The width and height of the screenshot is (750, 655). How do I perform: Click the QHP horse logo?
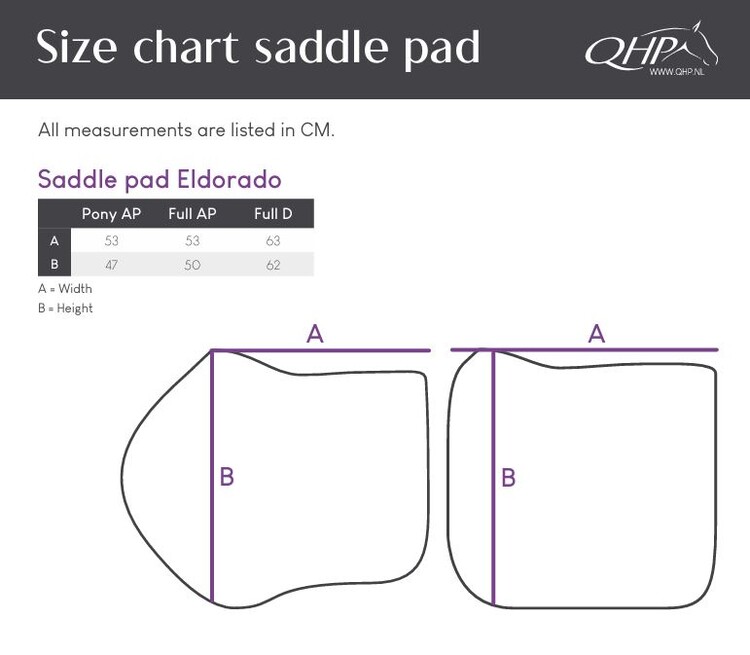click(x=651, y=46)
